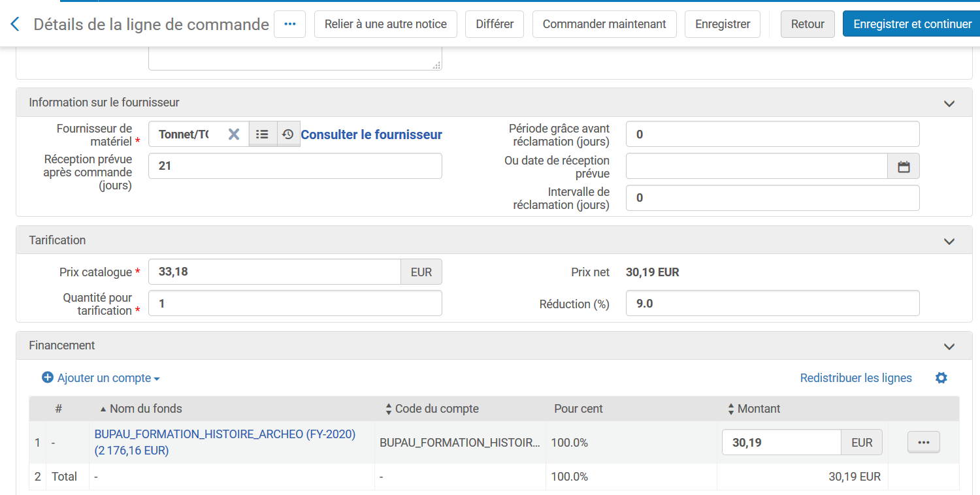This screenshot has width=980, height=495.
Task: Collapse the Financement section
Action: coord(949,346)
